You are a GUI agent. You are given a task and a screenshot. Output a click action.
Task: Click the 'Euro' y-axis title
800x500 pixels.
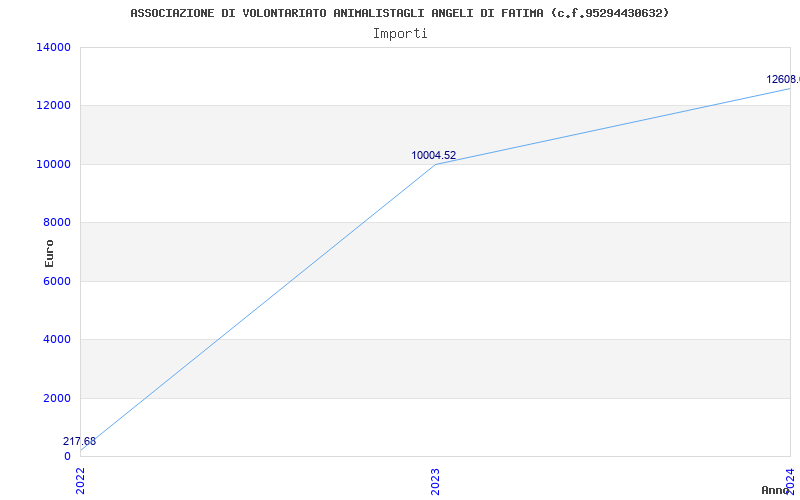click(49, 253)
